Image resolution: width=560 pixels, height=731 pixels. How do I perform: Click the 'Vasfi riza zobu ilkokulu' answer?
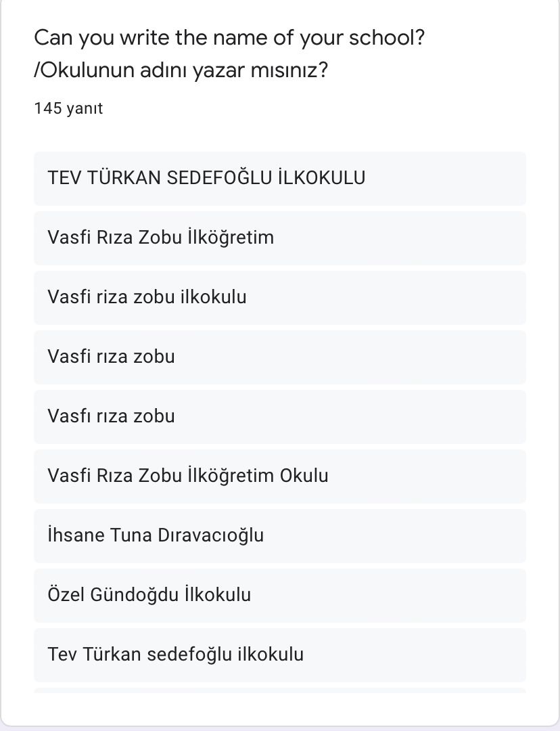[147, 297]
